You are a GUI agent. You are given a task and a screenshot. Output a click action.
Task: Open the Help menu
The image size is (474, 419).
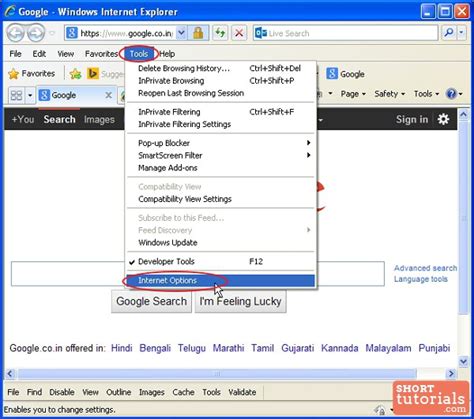(x=167, y=54)
